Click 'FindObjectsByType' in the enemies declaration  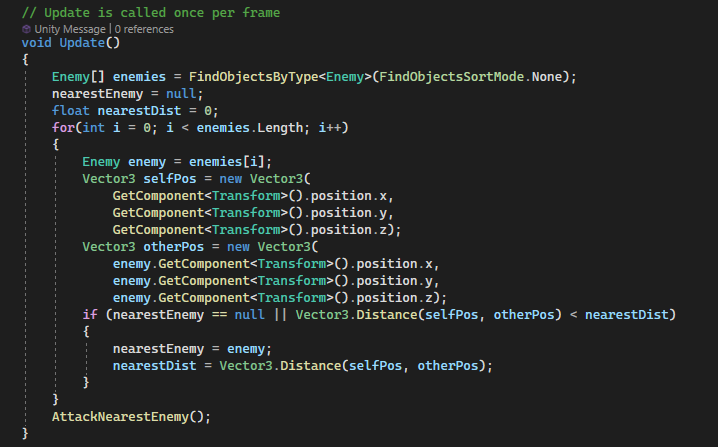point(254,76)
